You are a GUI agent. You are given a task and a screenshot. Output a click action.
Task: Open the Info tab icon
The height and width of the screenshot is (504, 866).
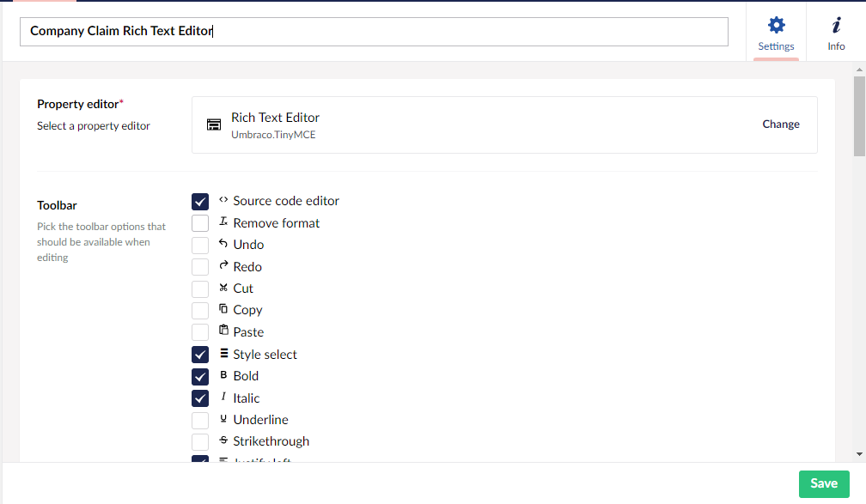click(x=836, y=25)
